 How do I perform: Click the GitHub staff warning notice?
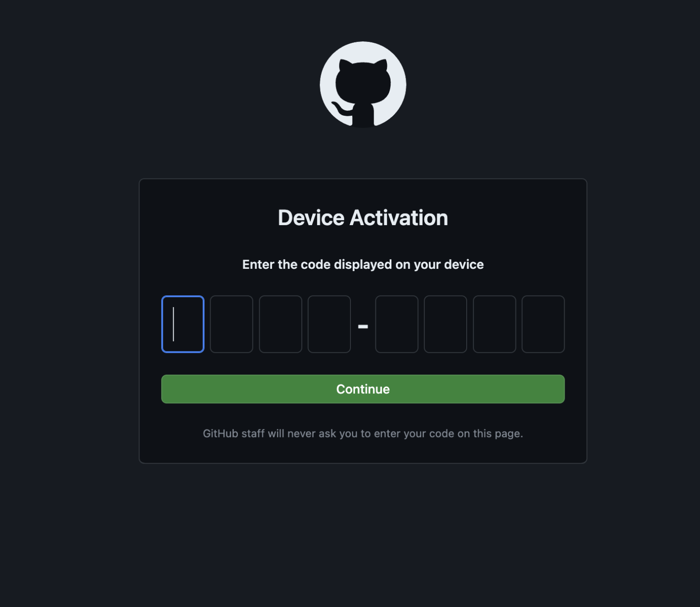click(x=363, y=433)
